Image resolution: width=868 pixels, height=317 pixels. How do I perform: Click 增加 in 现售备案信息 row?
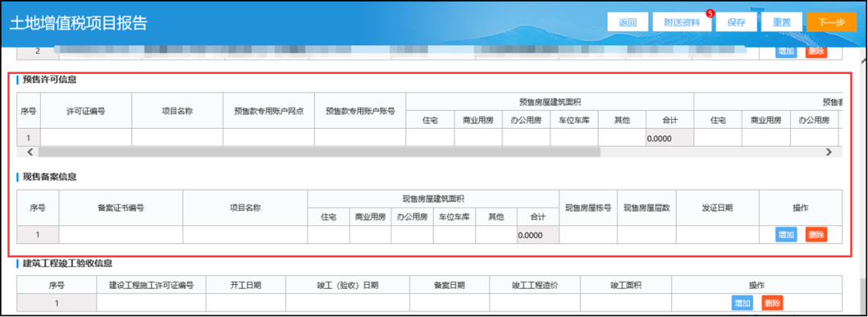click(x=786, y=235)
